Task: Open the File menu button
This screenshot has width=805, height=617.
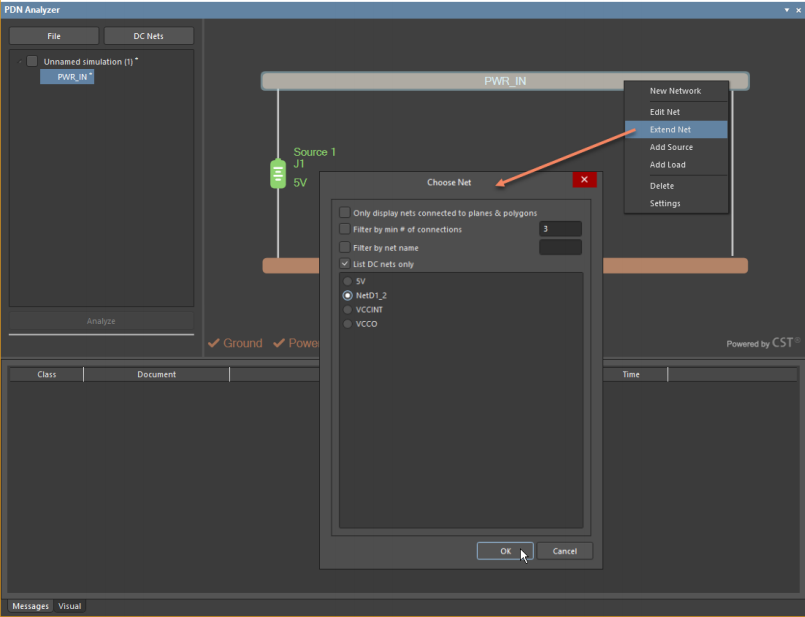Action: tap(54, 36)
